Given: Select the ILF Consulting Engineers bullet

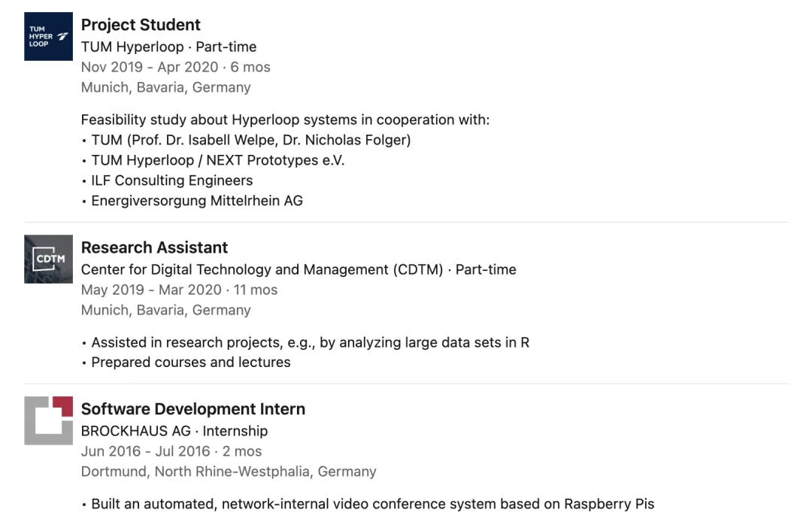Looking at the screenshot, I should 172,181.
